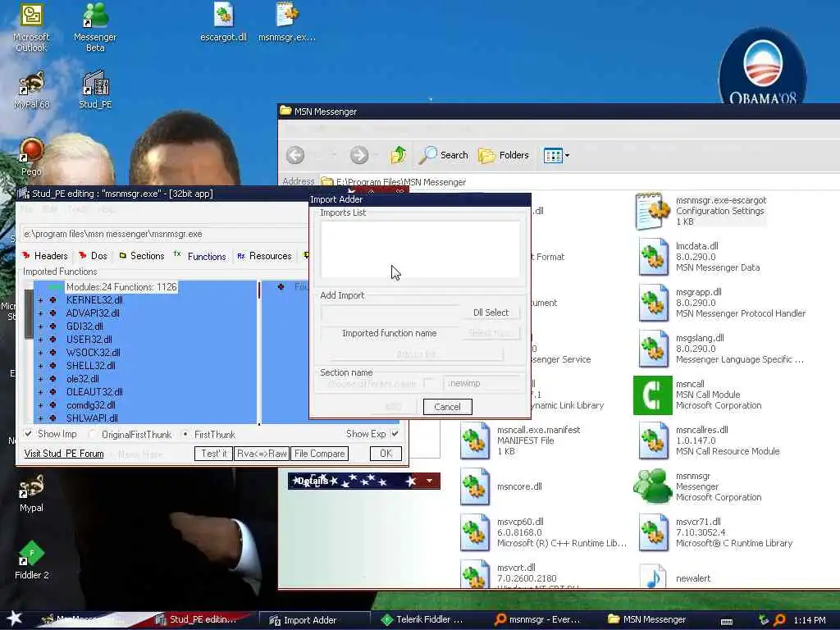Viewport: 840px width, 630px height.
Task: Select the escargot.dll desktop file icon
Action: tap(223, 15)
